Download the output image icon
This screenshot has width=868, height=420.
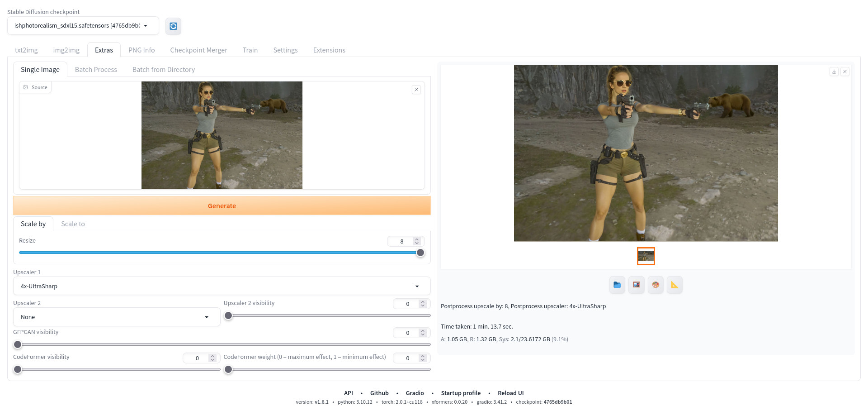coord(834,72)
